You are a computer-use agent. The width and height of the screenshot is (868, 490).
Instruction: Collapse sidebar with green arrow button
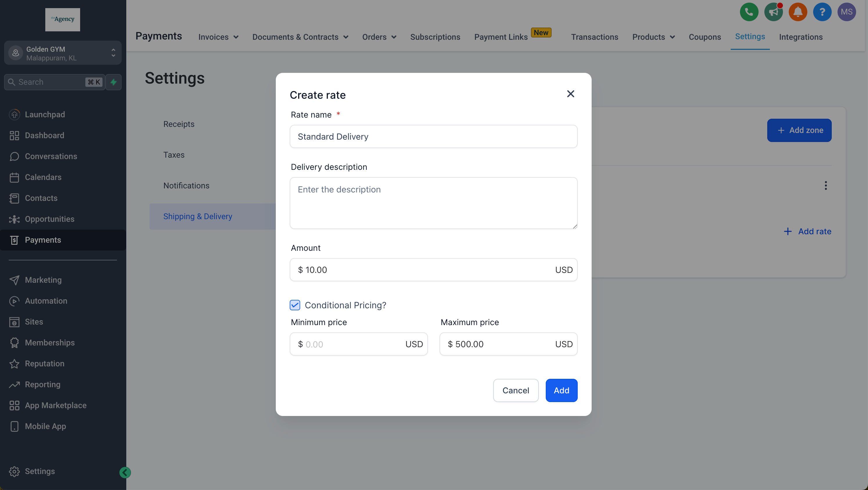pos(125,473)
